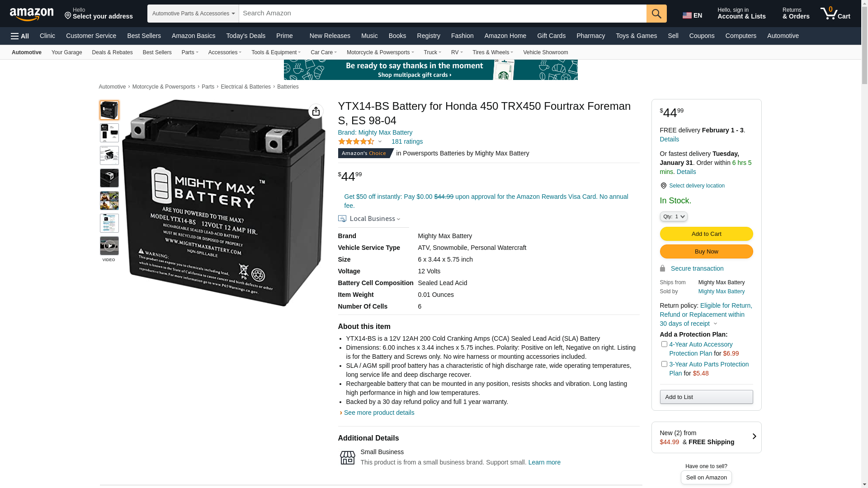Image resolution: width=868 pixels, height=488 pixels.
Task: Click the Add to Cart button
Action: coord(706,234)
